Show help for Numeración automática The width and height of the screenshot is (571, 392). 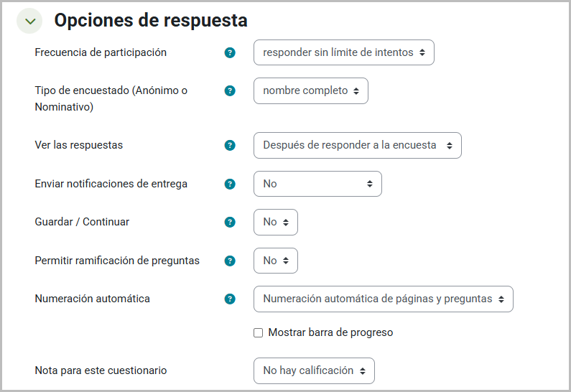coord(230,299)
